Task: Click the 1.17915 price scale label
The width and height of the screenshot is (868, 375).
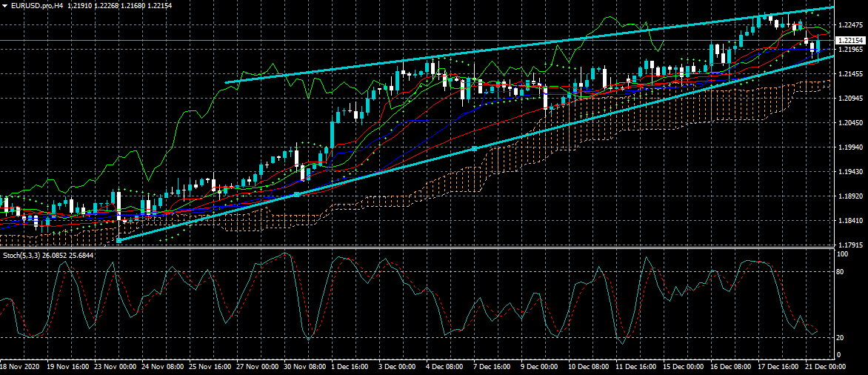Action: click(851, 245)
